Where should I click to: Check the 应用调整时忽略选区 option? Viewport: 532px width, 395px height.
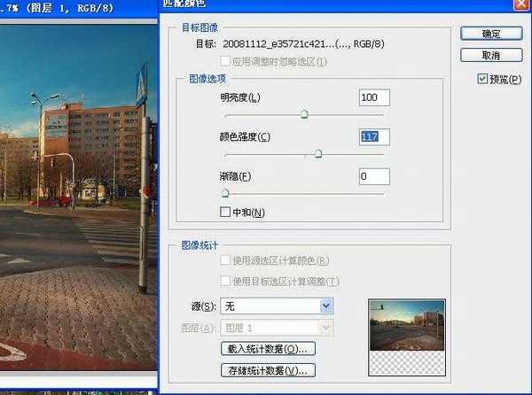tap(225, 61)
